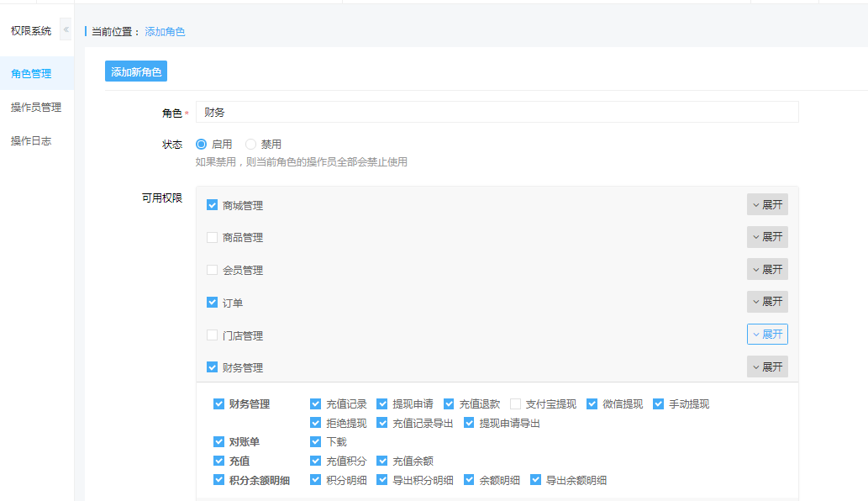Screen dimensions: 868x501
Task: Click the 添加新角色 button
Action: coord(136,71)
